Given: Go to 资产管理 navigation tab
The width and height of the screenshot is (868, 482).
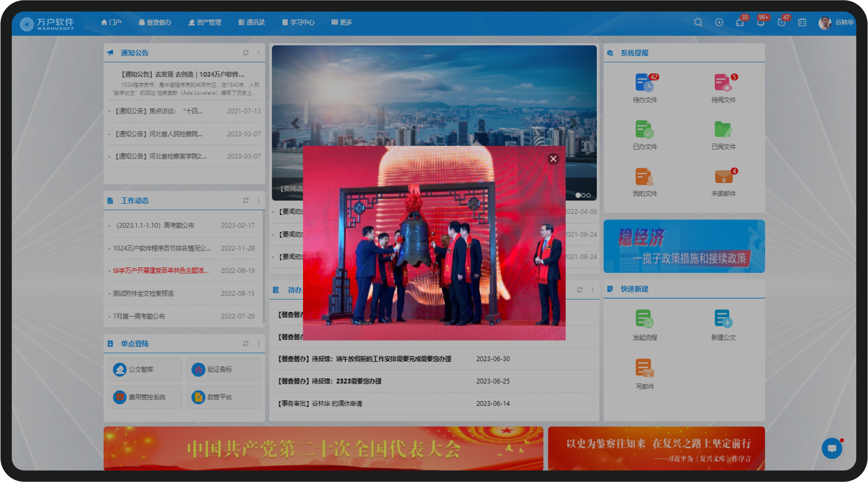Looking at the screenshot, I should (x=205, y=22).
